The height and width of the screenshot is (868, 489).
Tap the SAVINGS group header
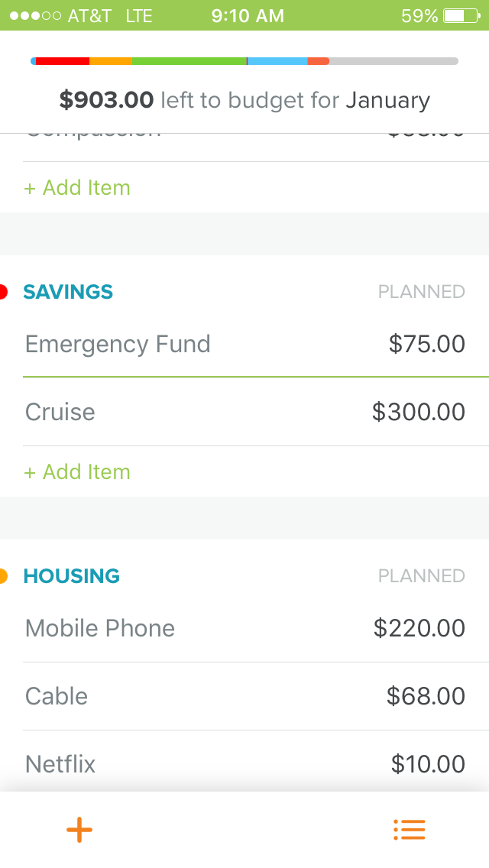(68, 292)
